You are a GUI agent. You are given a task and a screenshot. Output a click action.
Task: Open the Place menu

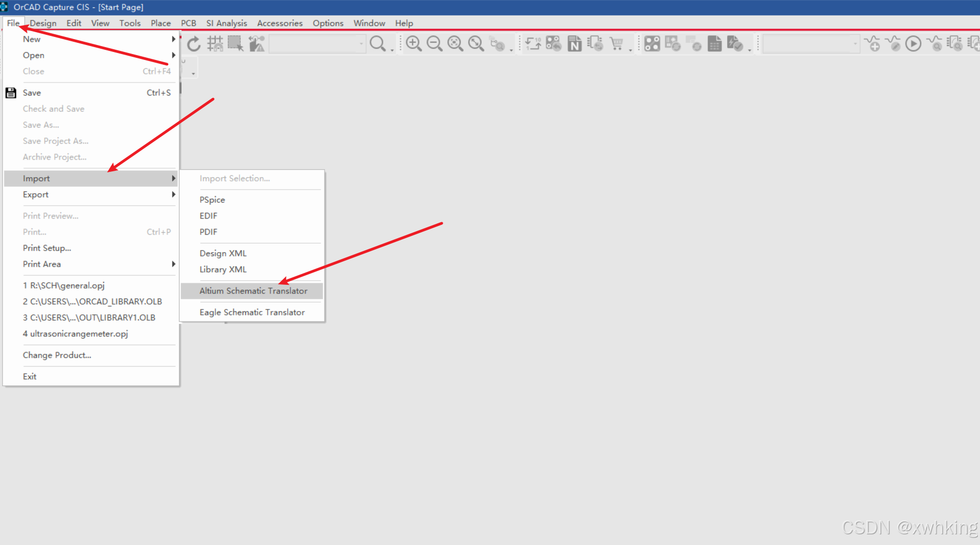point(161,23)
